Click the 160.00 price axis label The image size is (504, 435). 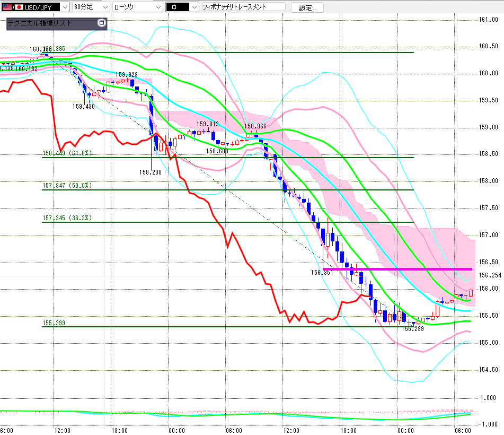pos(488,73)
